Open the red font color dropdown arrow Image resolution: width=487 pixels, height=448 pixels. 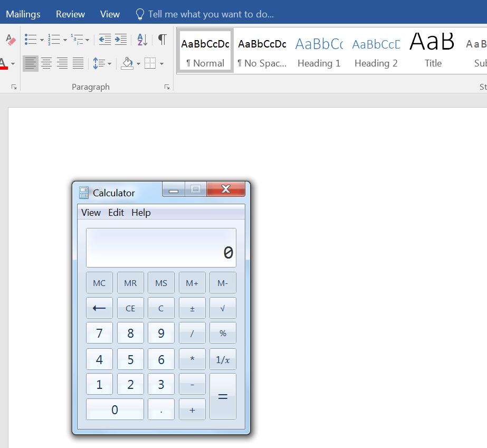pyautogui.click(x=13, y=64)
